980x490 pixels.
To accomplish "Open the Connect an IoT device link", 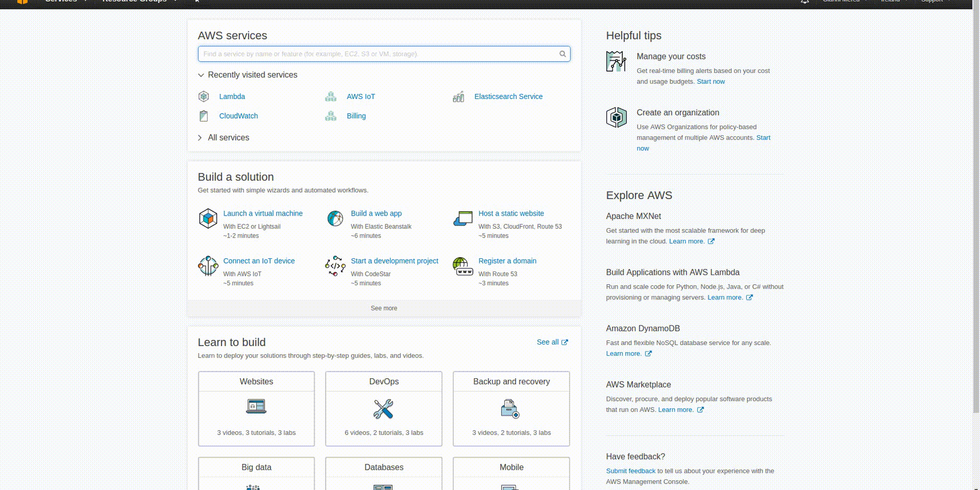I will (x=259, y=261).
